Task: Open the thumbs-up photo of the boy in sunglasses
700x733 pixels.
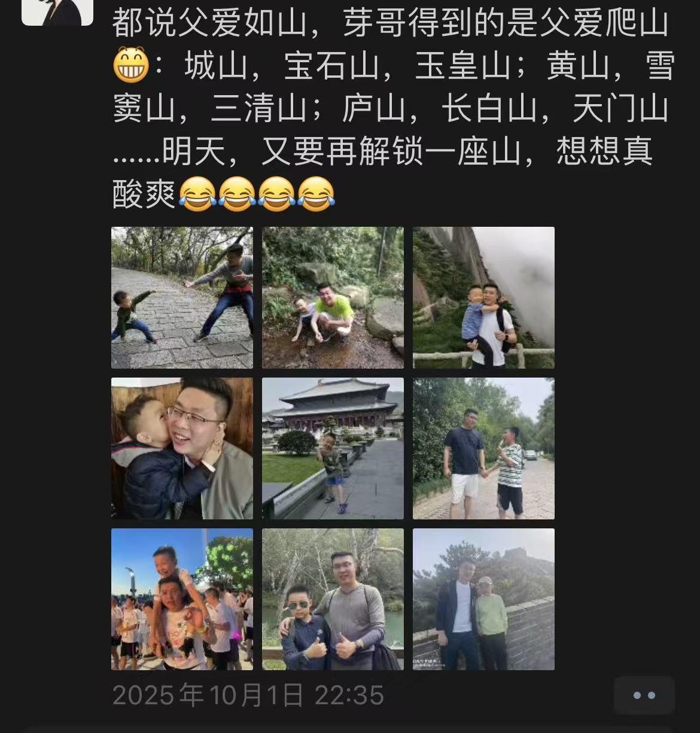Action: tap(333, 599)
